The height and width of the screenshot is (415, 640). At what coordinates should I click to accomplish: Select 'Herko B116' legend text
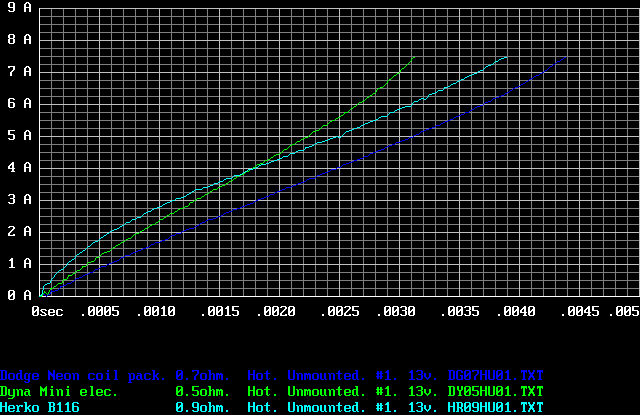(x=40, y=407)
